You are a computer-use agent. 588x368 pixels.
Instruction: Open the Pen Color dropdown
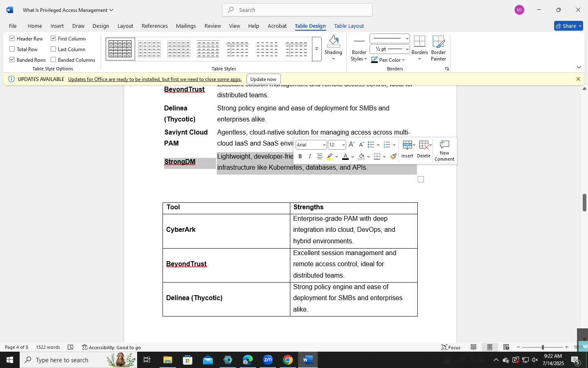tap(388, 60)
